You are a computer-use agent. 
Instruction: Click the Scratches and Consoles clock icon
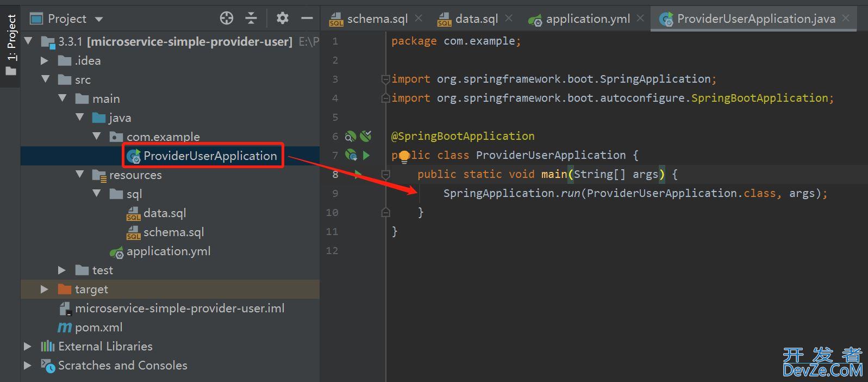48,366
